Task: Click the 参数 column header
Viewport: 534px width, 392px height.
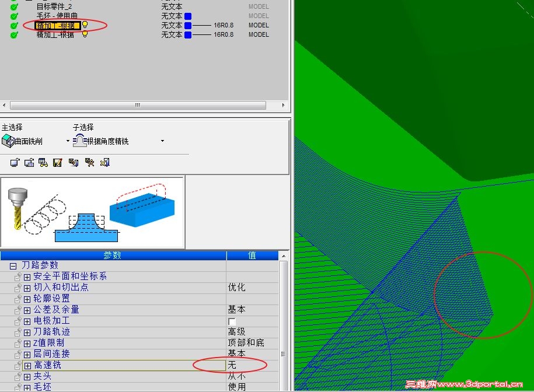Action: (x=113, y=256)
